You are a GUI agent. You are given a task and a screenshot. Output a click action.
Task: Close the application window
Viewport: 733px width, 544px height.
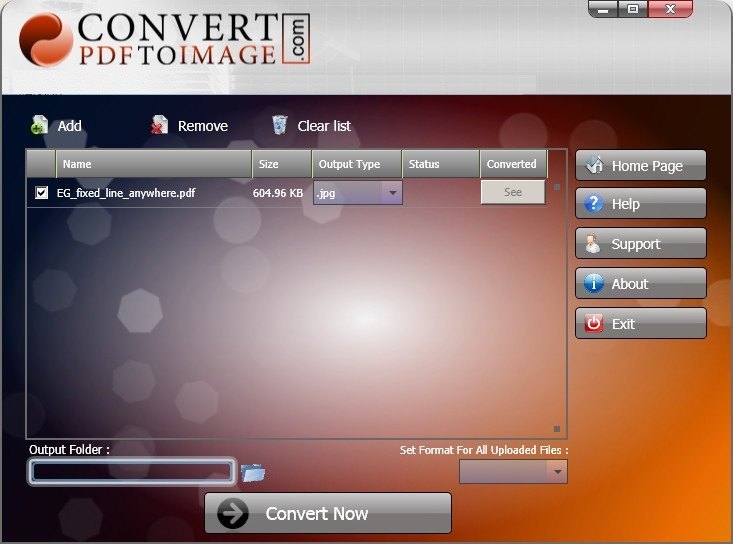(x=670, y=9)
